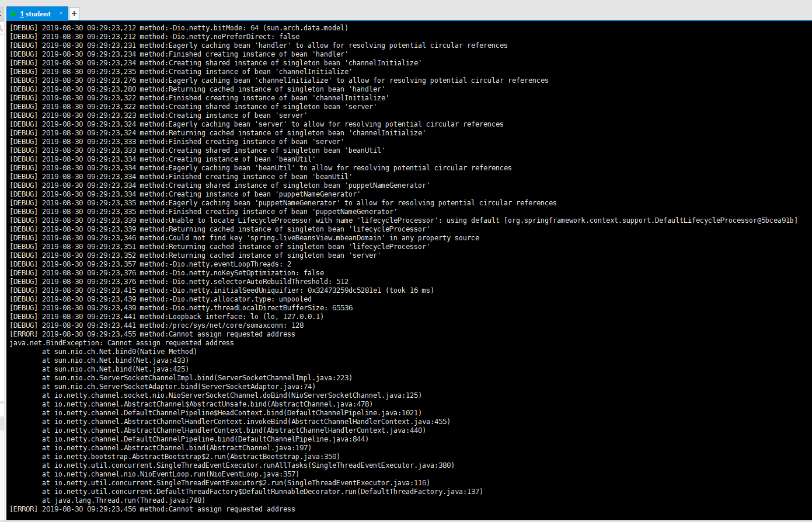Click stack frame 'SingleThreadEventExecutor.runAllTasks'
This screenshot has height=522, width=812.
[248, 465]
